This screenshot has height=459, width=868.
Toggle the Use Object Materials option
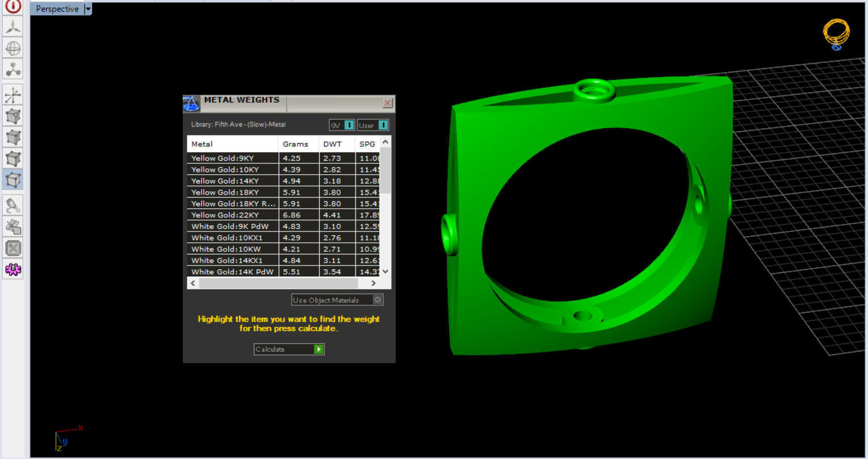(x=338, y=300)
